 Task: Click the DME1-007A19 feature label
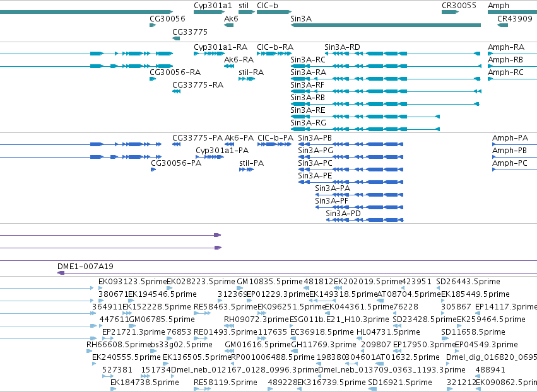point(85,267)
